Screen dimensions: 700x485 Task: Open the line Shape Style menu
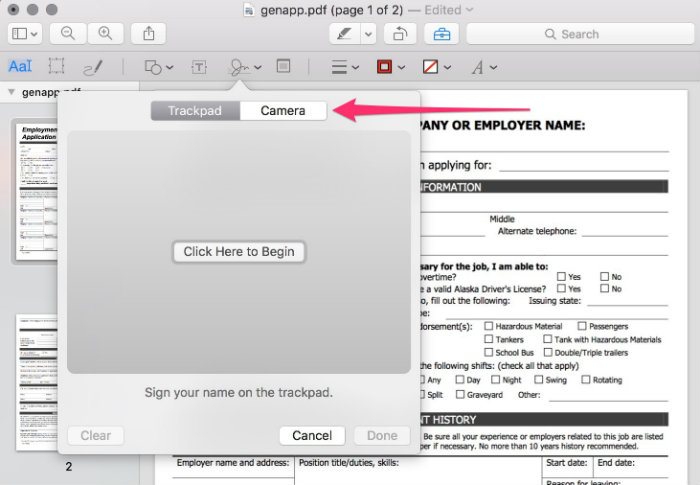coord(339,67)
